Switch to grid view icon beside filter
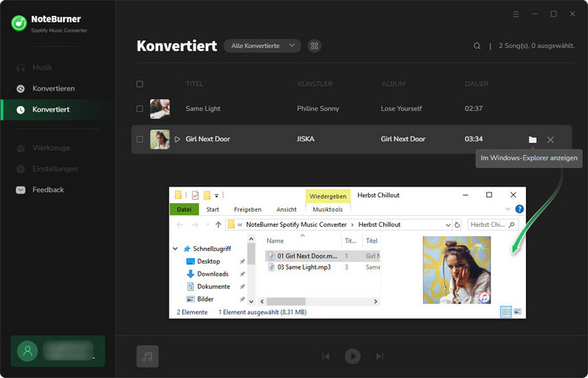This screenshot has height=378, width=588. (x=314, y=45)
